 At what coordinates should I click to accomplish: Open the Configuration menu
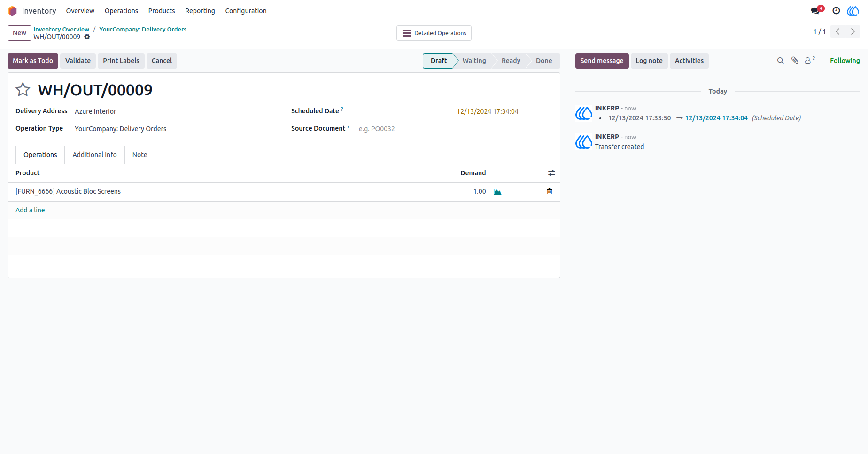click(x=246, y=11)
